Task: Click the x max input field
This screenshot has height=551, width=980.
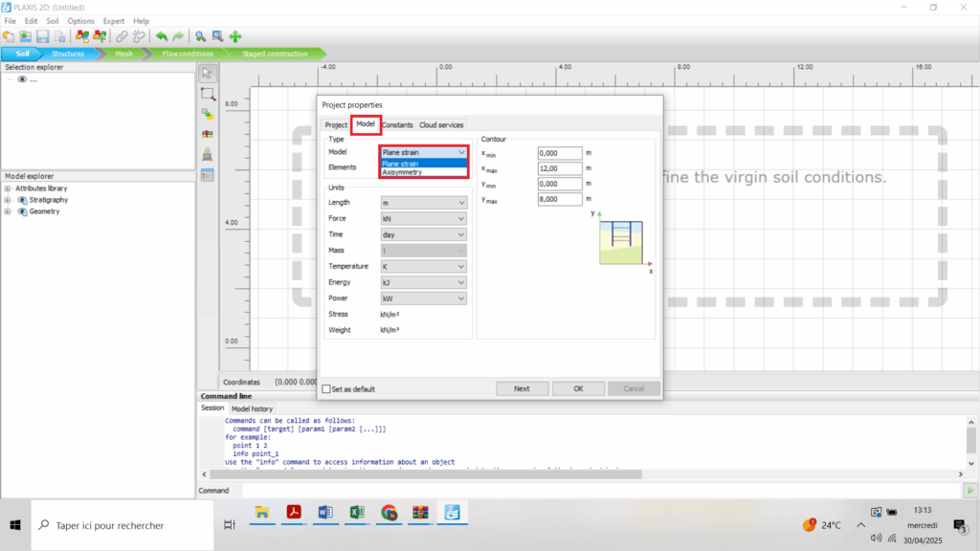Action: pos(559,168)
